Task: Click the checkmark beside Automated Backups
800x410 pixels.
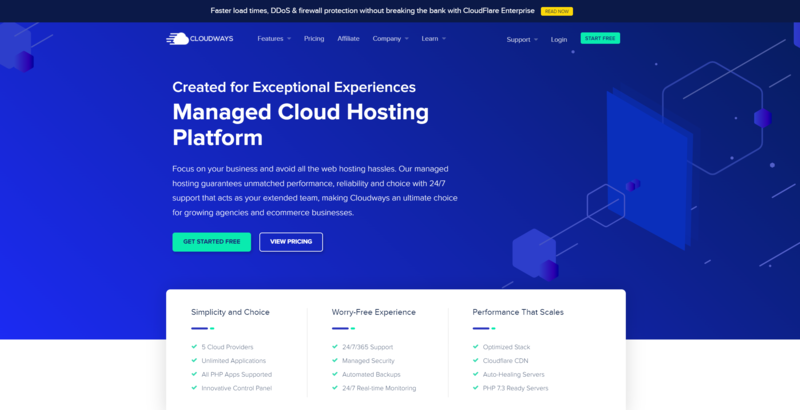Action: point(335,374)
